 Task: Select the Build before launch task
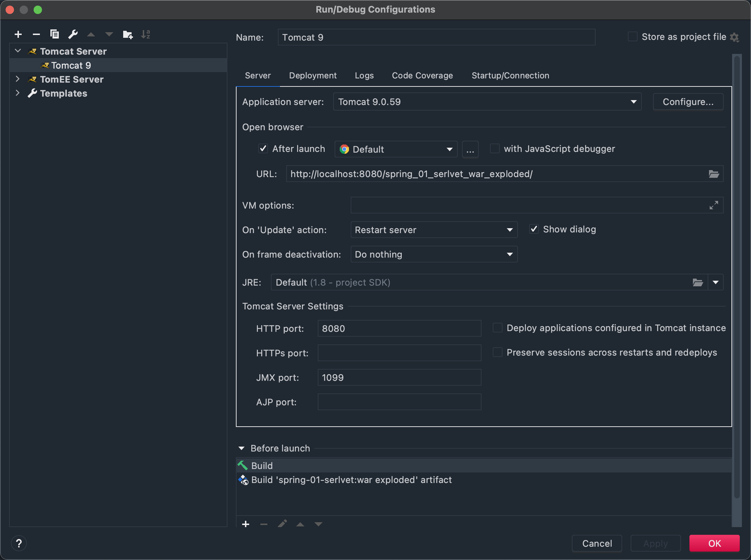484,465
